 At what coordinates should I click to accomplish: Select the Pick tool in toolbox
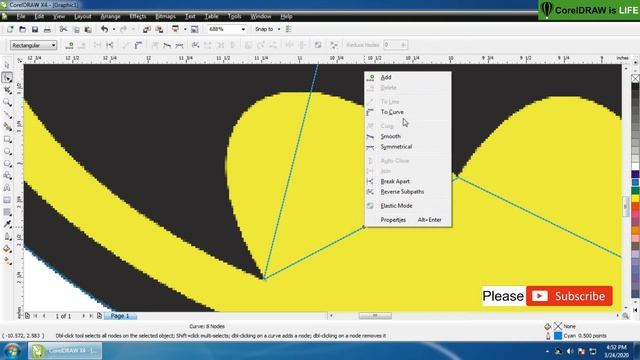tap(7, 65)
